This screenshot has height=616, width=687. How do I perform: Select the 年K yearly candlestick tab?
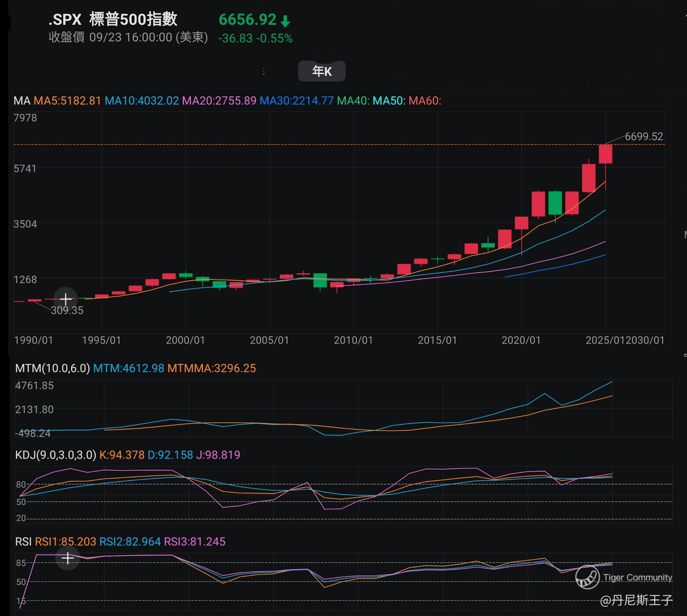click(x=322, y=71)
